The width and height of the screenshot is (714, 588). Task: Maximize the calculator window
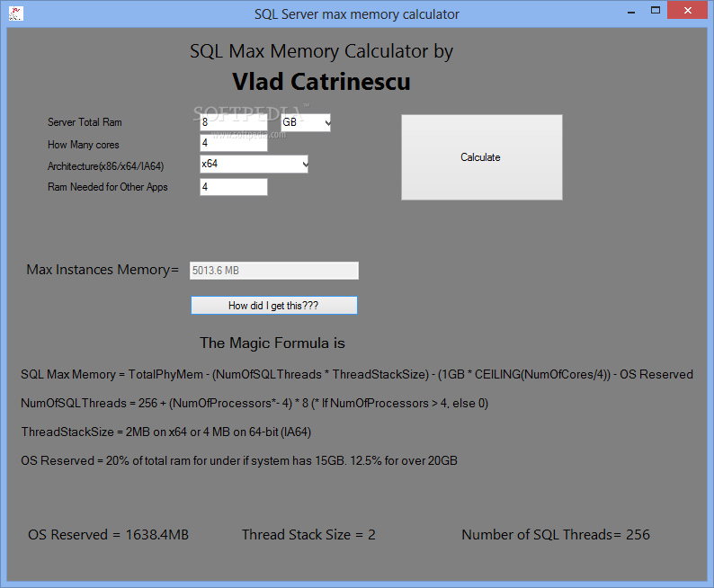pyautogui.click(x=656, y=10)
